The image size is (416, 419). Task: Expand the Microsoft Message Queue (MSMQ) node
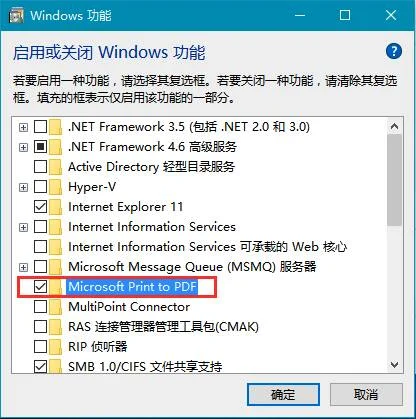[x=23, y=267]
